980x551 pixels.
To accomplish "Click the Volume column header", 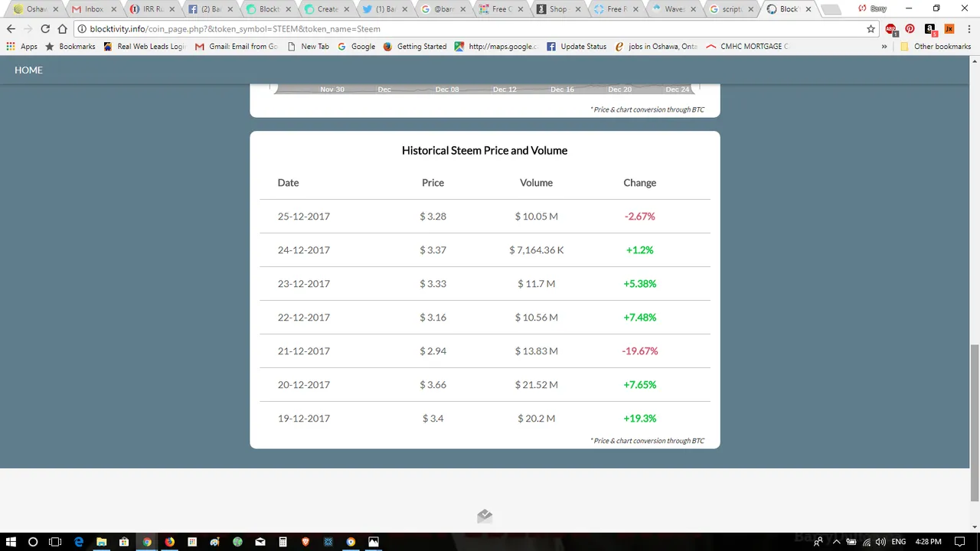I will (536, 183).
